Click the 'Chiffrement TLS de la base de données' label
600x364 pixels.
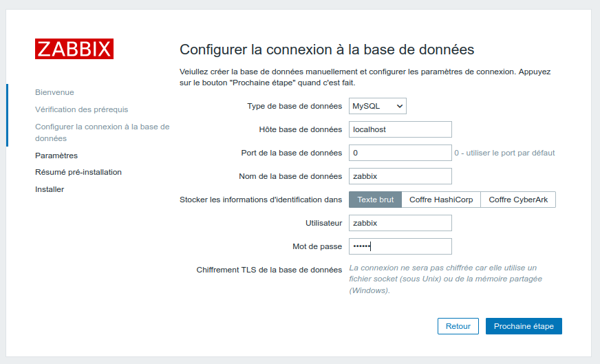[x=270, y=270]
